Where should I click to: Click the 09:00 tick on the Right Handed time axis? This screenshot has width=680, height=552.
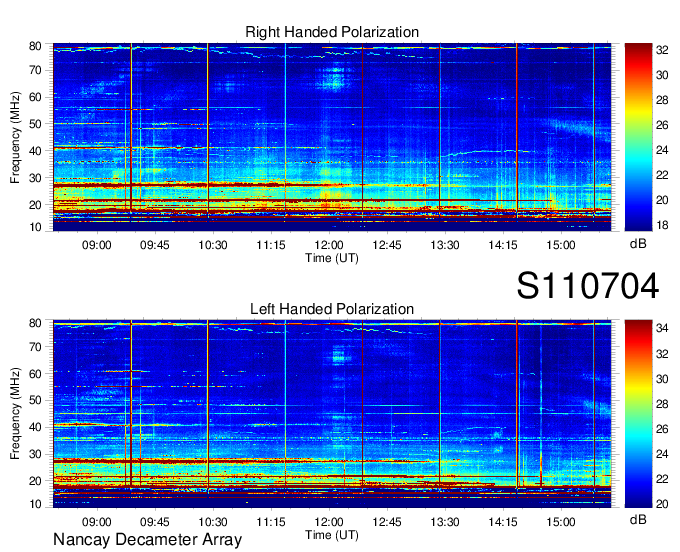point(96,245)
